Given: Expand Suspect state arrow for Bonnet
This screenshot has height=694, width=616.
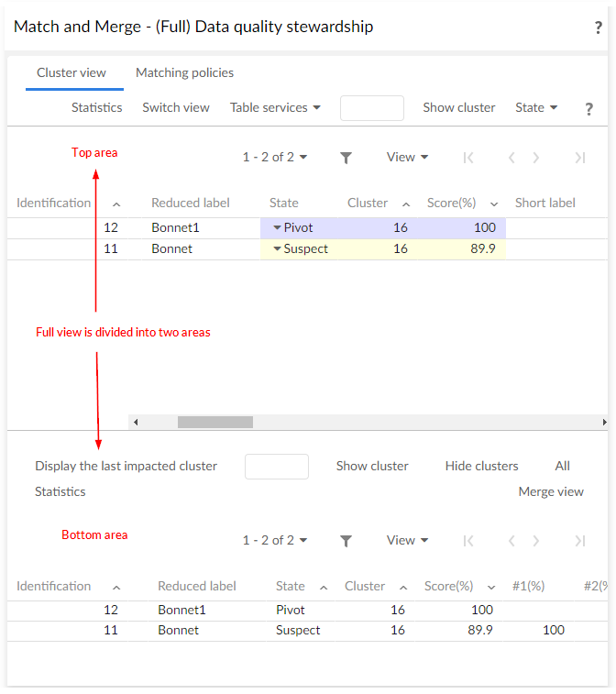Looking at the screenshot, I should (277, 249).
